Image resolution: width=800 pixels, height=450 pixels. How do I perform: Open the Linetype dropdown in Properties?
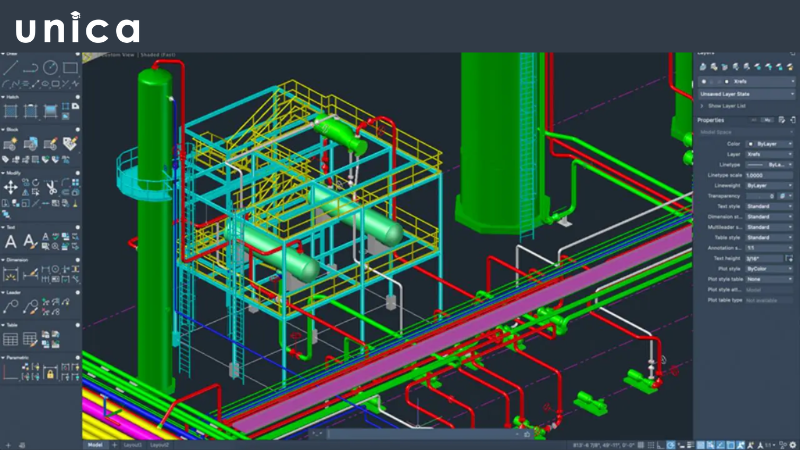(769, 165)
